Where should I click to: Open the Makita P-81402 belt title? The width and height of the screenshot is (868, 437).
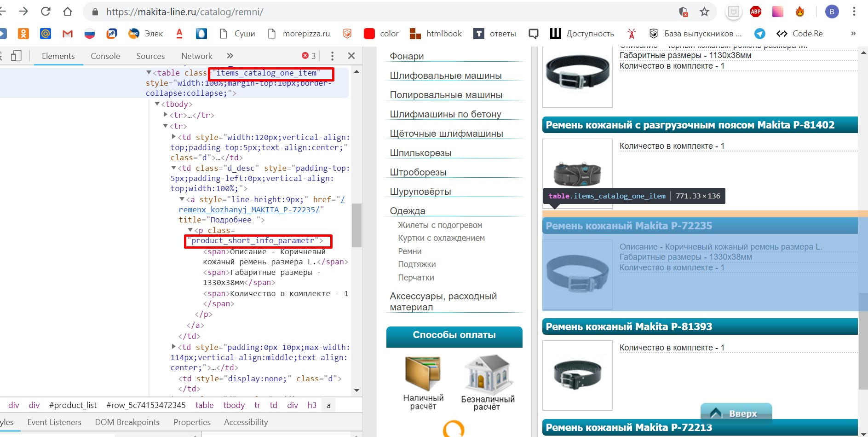690,125
